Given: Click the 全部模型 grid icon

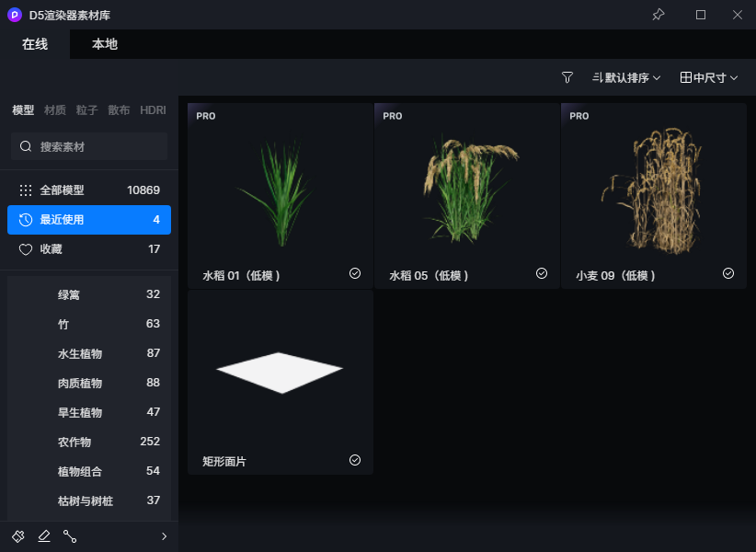Looking at the screenshot, I should pyautogui.click(x=26, y=190).
